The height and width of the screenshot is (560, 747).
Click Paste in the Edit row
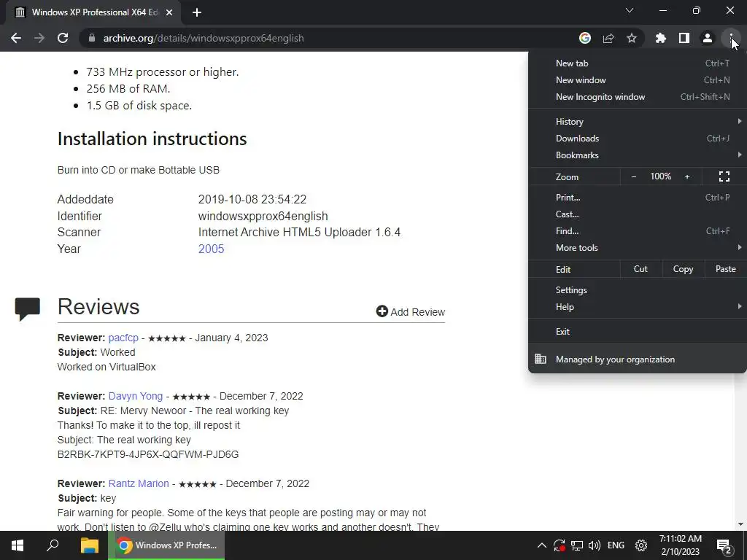click(x=726, y=269)
